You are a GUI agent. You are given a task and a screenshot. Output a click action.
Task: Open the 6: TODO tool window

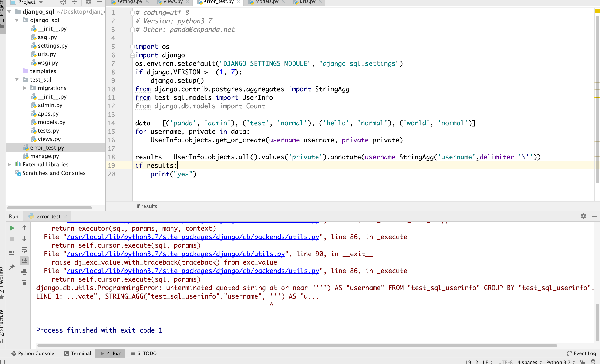[144, 353]
